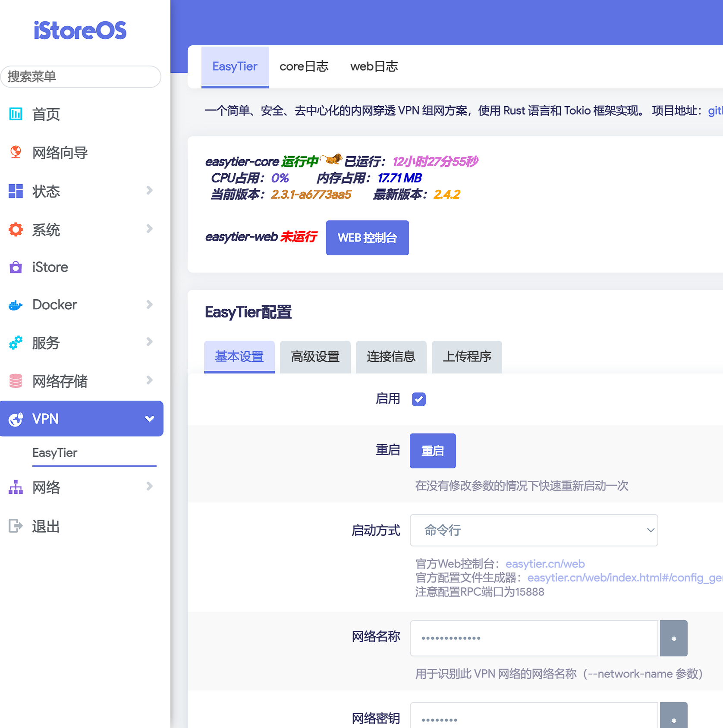
Task: Click the VPN globe lock icon
Action: point(16,419)
